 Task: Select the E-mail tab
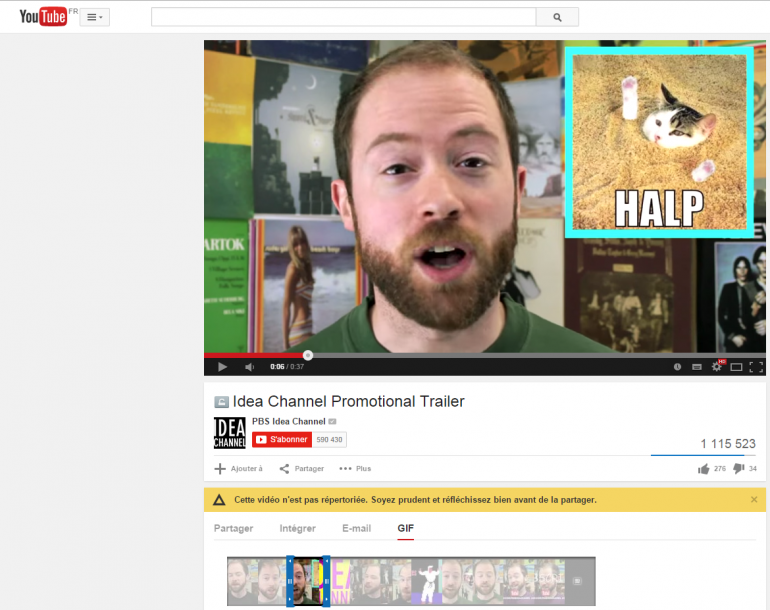pyautogui.click(x=356, y=528)
